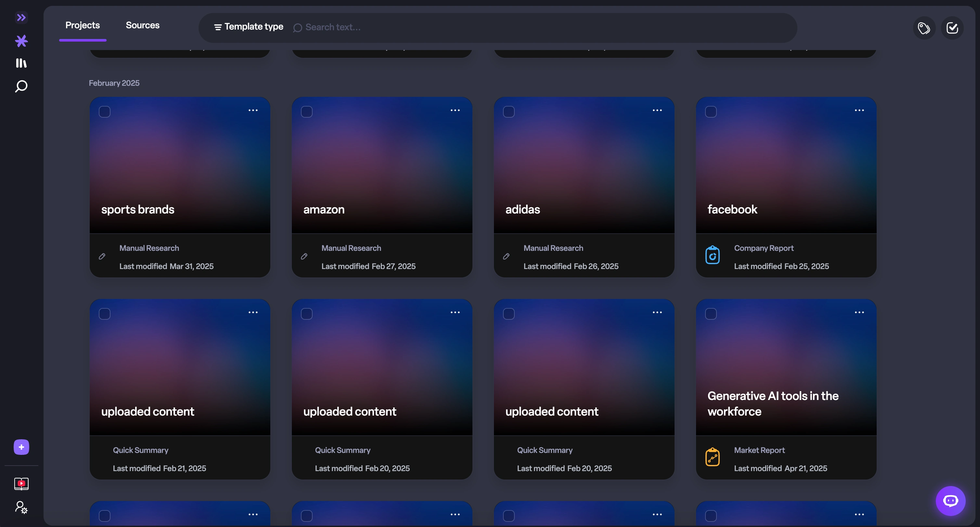Screen dimensions: 980x527
Task: Open the user settings icon
Action: (x=21, y=507)
